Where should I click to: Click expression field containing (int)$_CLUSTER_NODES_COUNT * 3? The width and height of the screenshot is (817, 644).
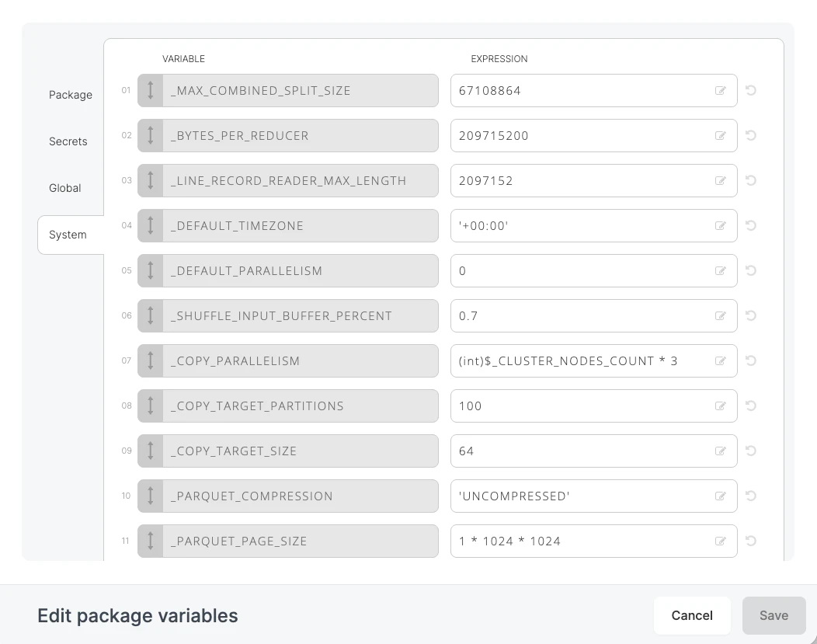(593, 361)
